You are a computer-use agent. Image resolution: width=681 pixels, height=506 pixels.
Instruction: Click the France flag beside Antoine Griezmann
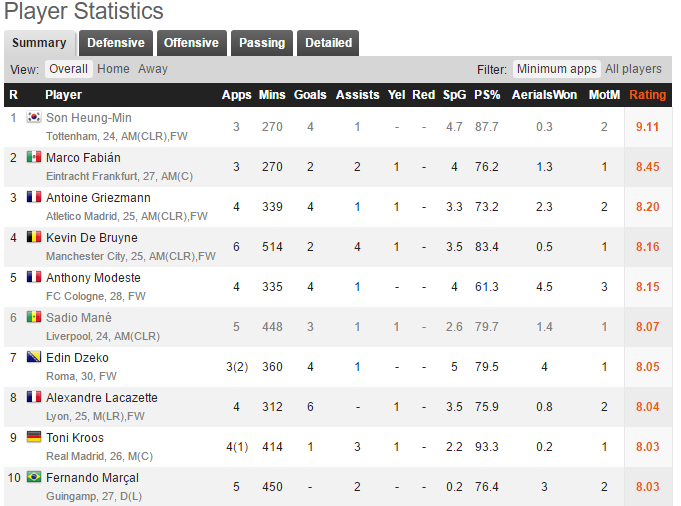tap(34, 197)
